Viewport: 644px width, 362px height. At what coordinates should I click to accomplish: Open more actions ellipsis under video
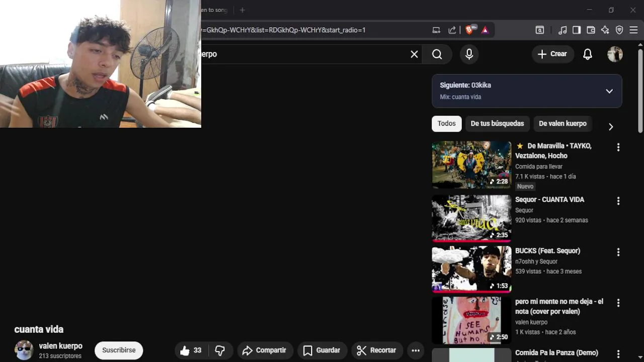point(416,350)
